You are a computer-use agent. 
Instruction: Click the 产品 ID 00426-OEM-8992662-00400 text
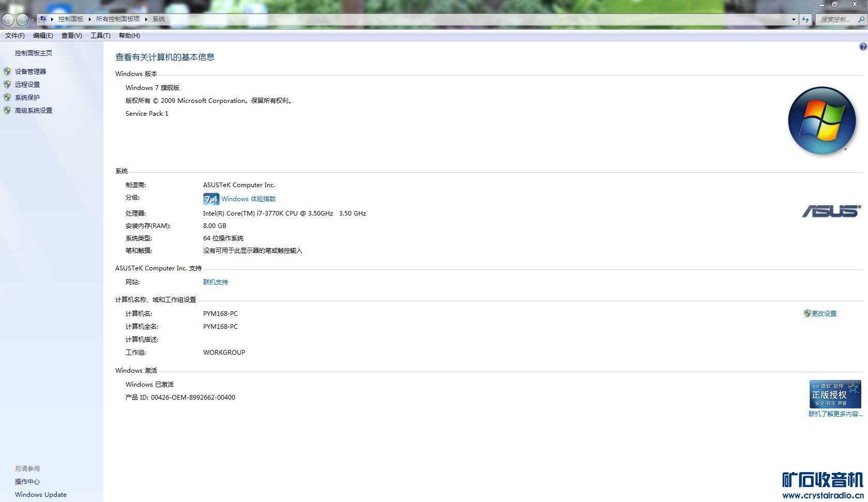180,398
